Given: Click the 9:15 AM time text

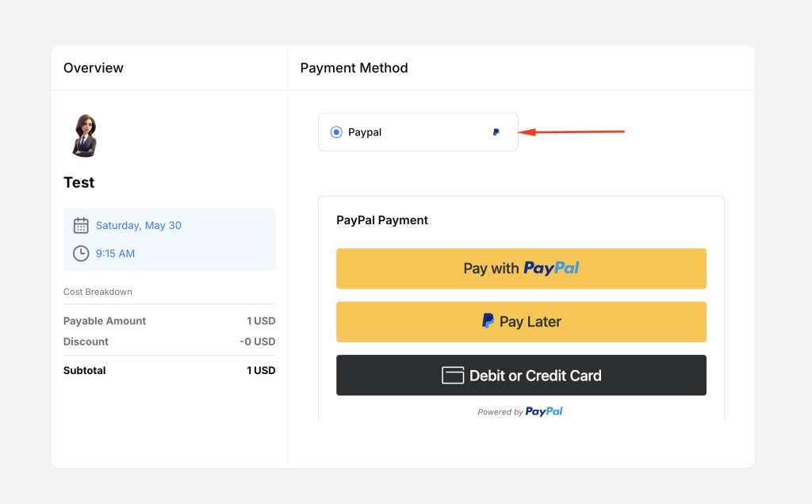Looking at the screenshot, I should tap(115, 254).
